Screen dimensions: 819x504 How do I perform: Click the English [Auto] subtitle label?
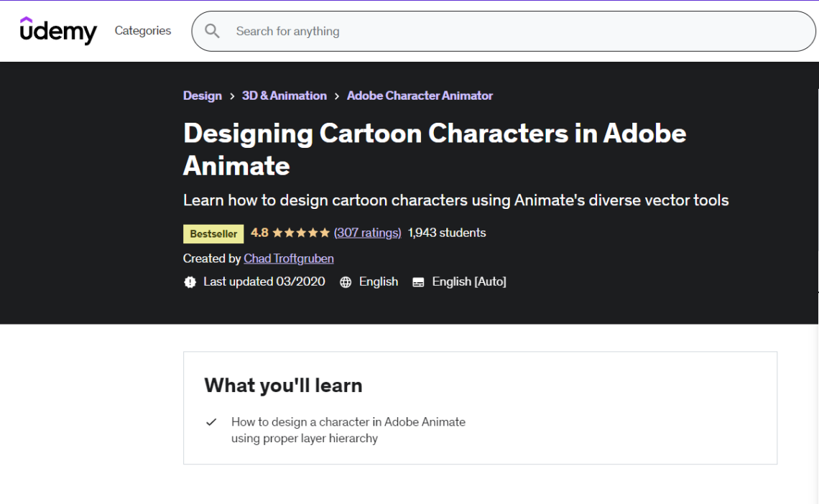(x=468, y=281)
